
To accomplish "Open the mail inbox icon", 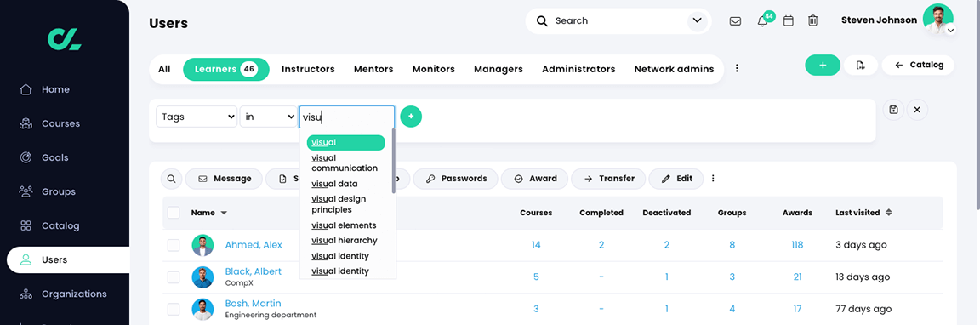I will click(735, 20).
